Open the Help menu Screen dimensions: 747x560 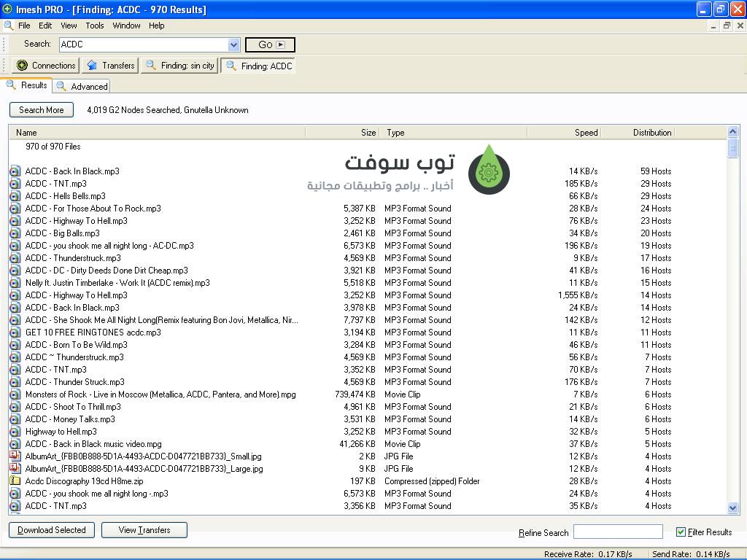[156, 26]
